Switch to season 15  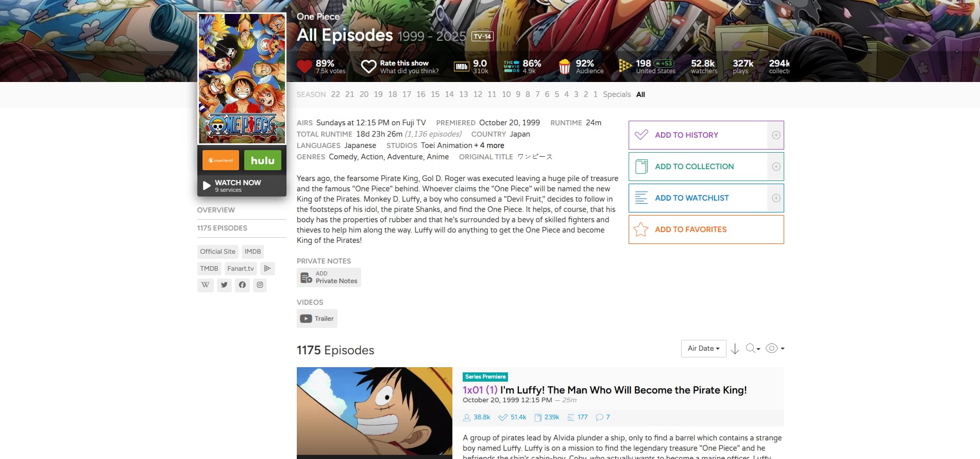(435, 94)
